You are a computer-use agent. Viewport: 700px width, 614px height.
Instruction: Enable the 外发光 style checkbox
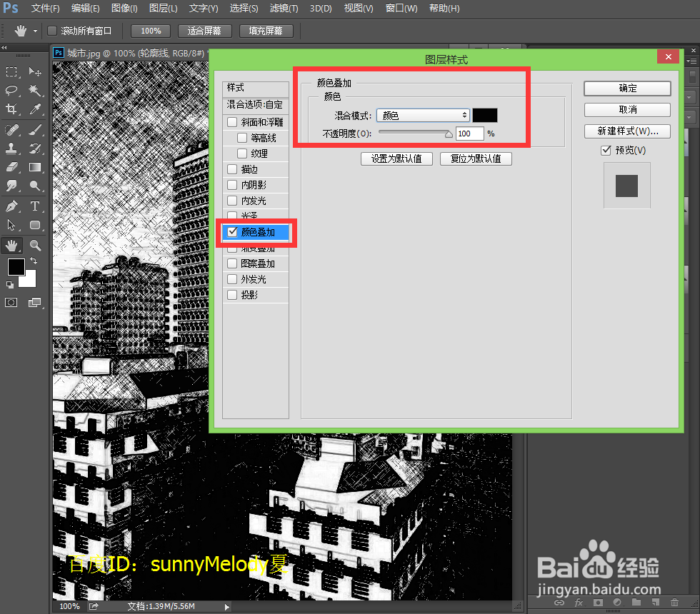click(x=232, y=279)
